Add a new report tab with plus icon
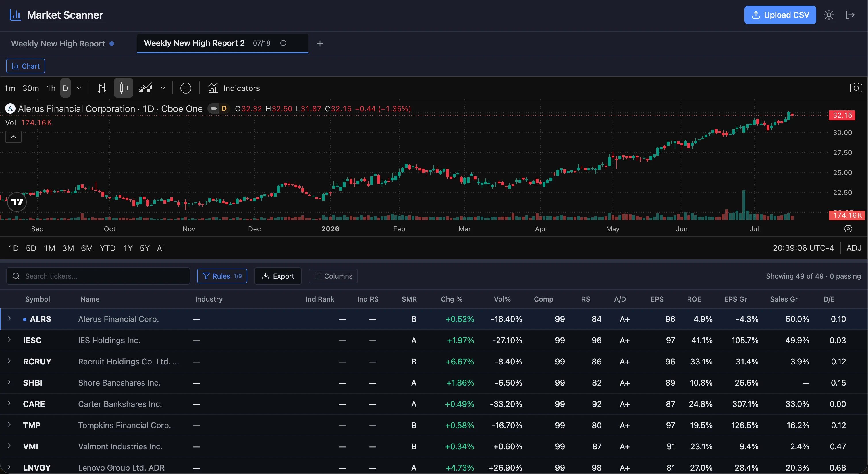868x474 pixels. coord(320,43)
